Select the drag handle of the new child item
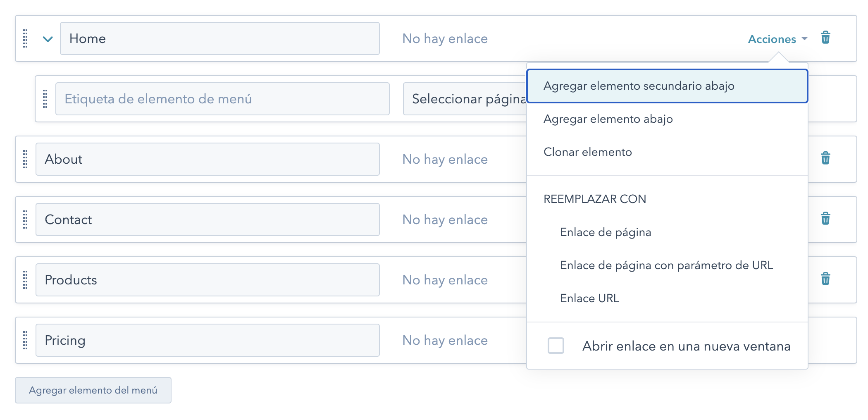The width and height of the screenshot is (868, 420). click(x=45, y=99)
